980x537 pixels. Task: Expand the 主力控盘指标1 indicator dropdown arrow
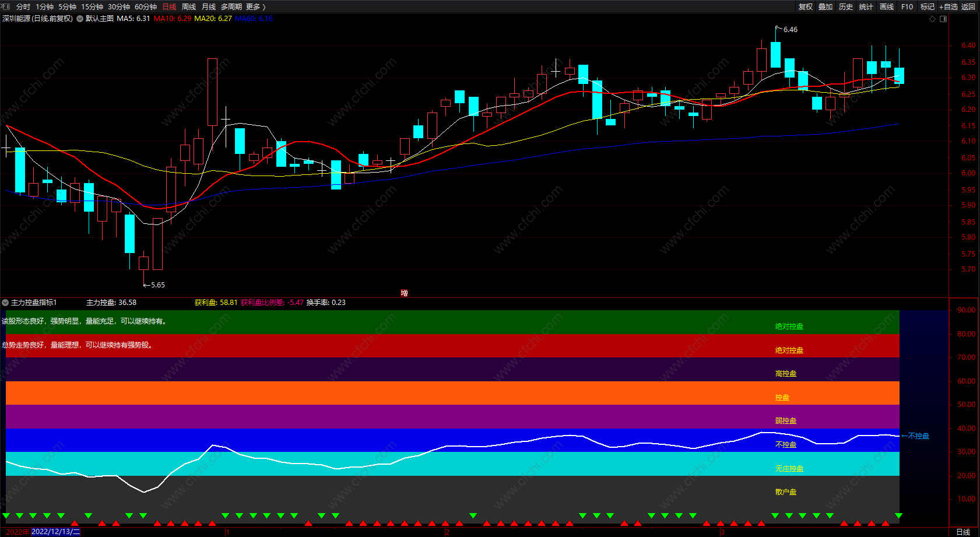coord(5,303)
